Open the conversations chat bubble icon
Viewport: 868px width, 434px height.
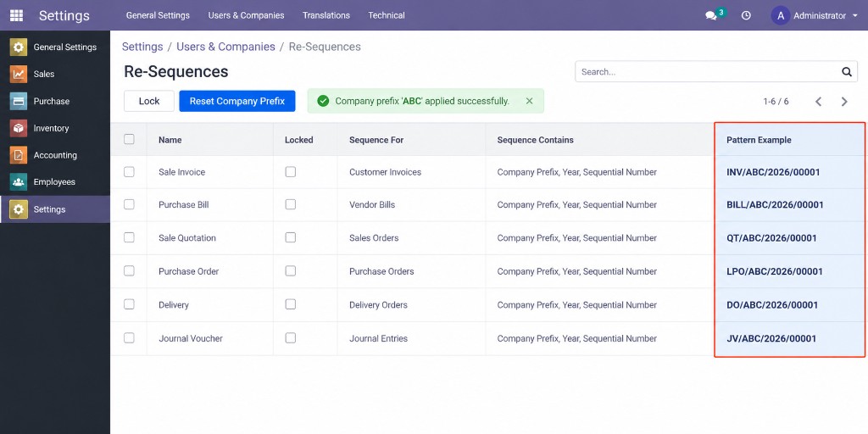[711, 16]
